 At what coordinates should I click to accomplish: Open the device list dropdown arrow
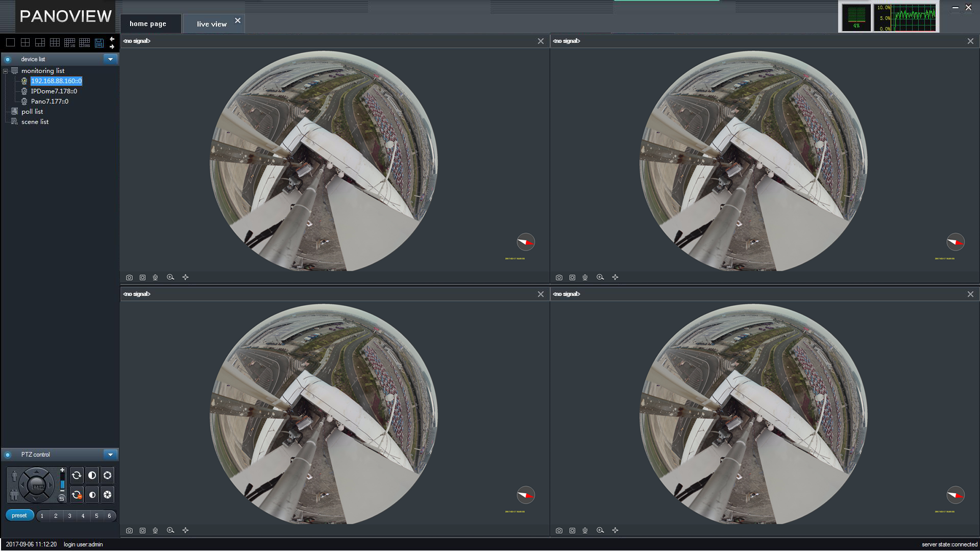tap(110, 59)
